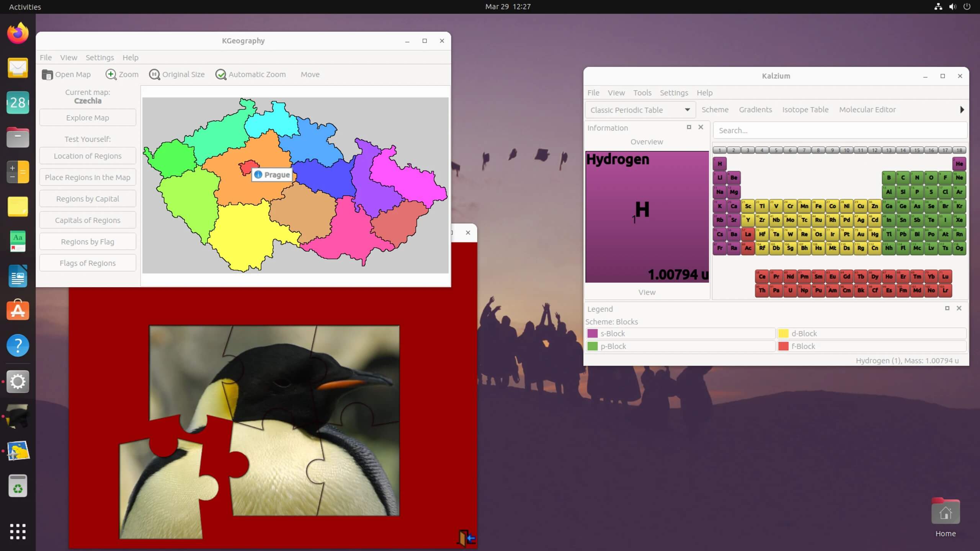Click the d-Block color swatch in Legend

coord(784,333)
